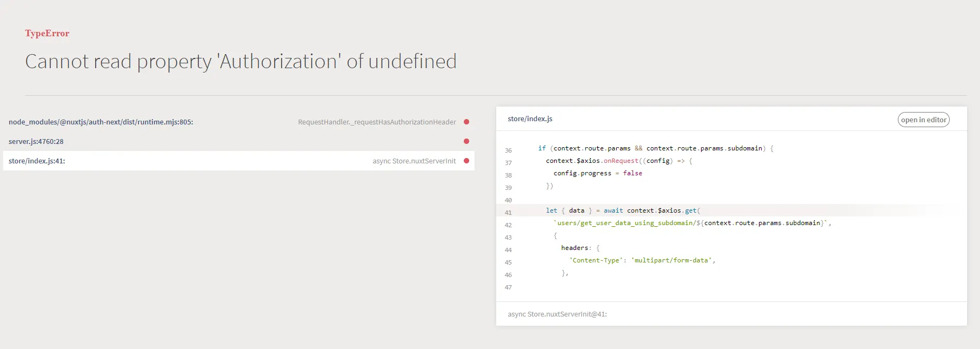Click the 'async Store.nuxtServerInit@41:' footer text
Viewport: 980px width, 349px height.
(x=557, y=314)
